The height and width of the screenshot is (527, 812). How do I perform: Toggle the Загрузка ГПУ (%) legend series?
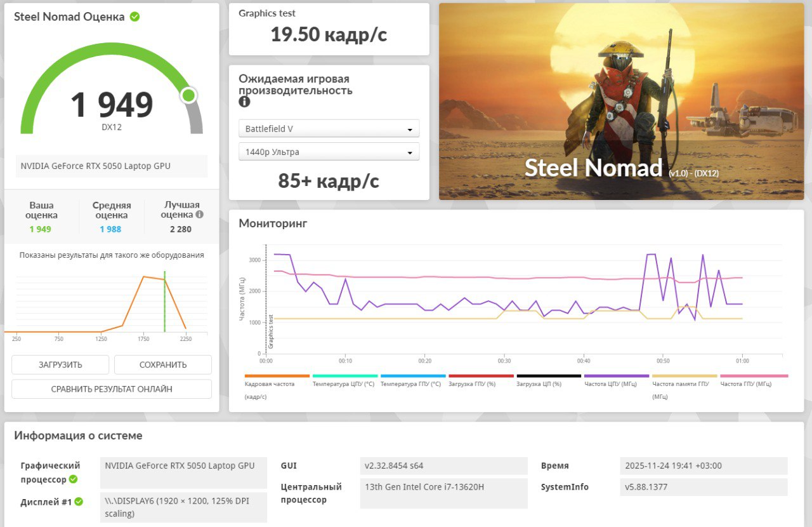pos(481,380)
